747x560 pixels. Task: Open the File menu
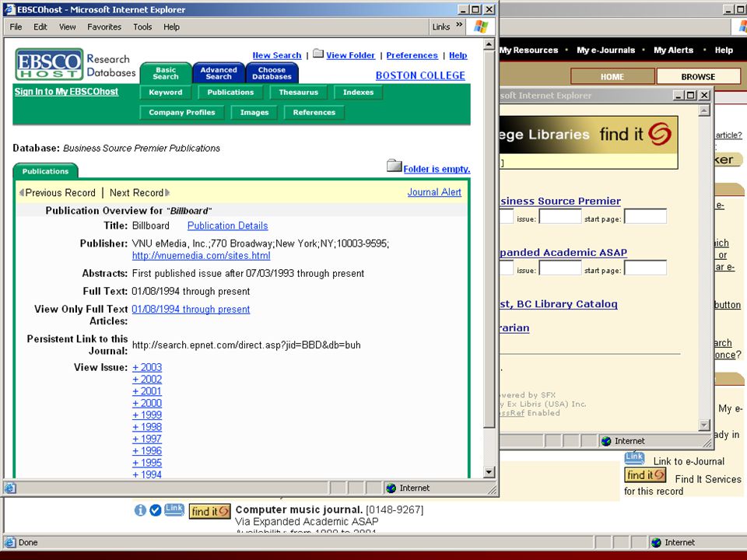16,26
